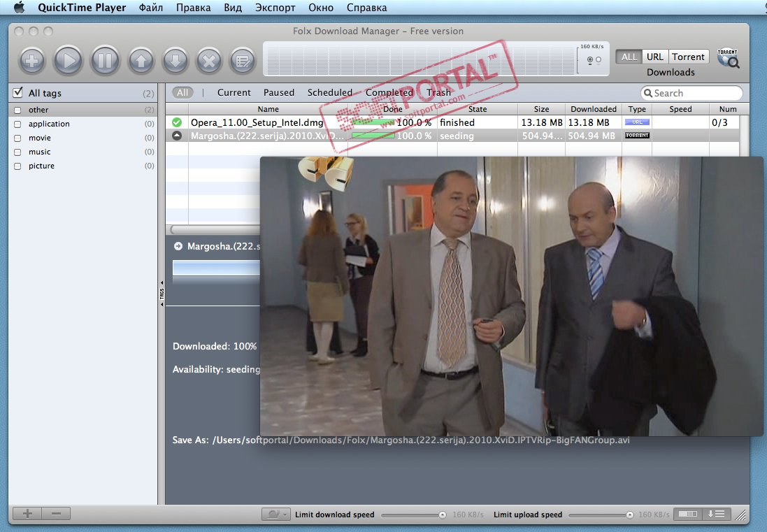Remove a tag with the minus button
This screenshot has width=767, height=532.
(x=56, y=513)
